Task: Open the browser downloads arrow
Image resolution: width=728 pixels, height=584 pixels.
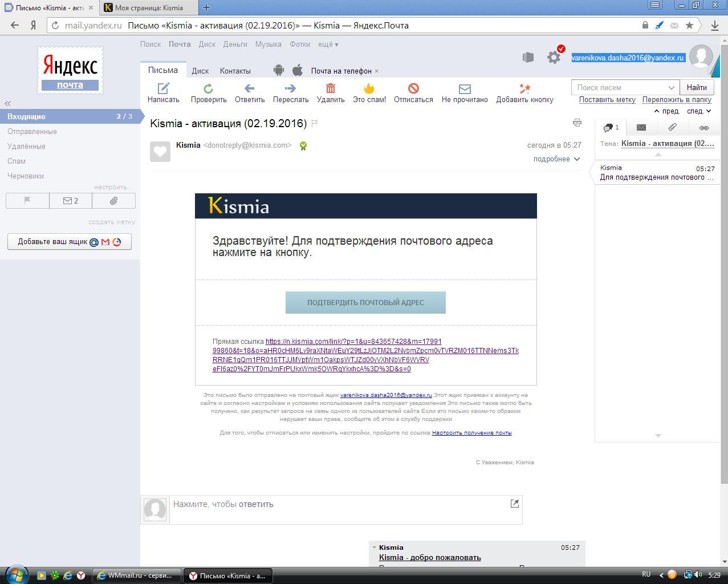Action: click(x=714, y=25)
